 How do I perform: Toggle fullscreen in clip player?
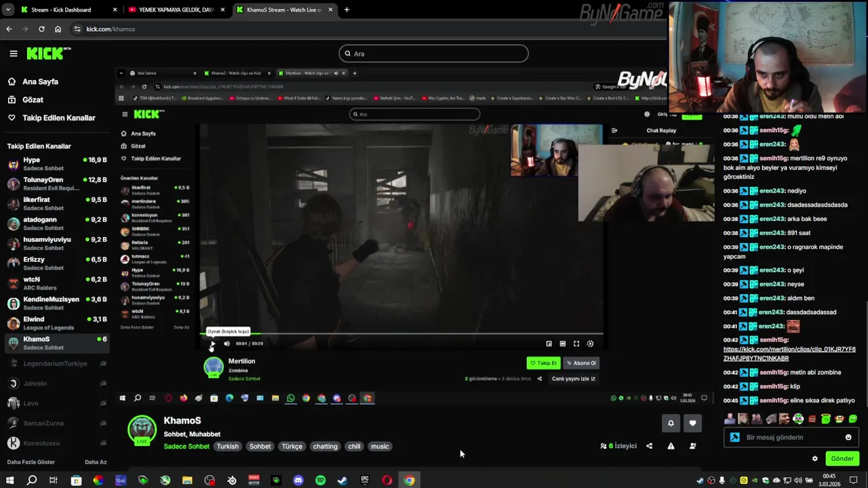pos(576,344)
